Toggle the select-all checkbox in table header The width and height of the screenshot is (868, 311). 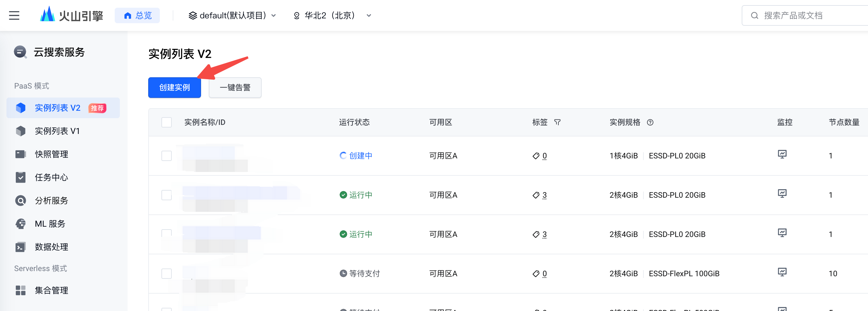pos(167,122)
